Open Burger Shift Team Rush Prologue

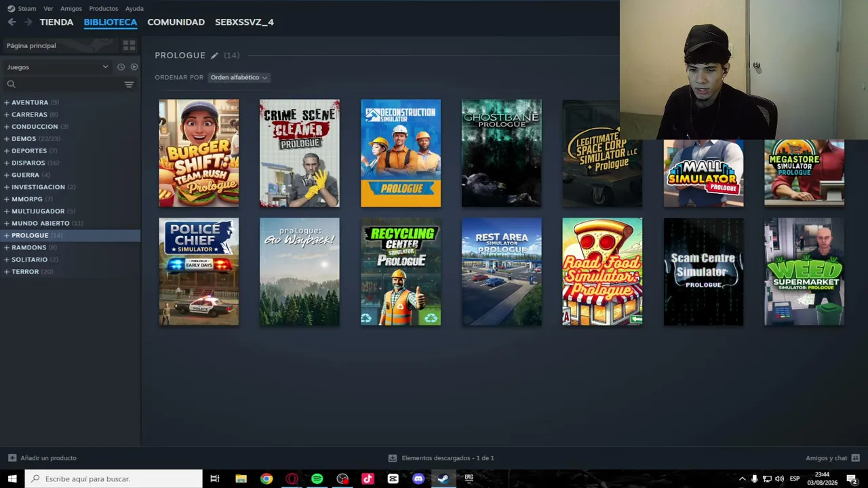tap(199, 153)
